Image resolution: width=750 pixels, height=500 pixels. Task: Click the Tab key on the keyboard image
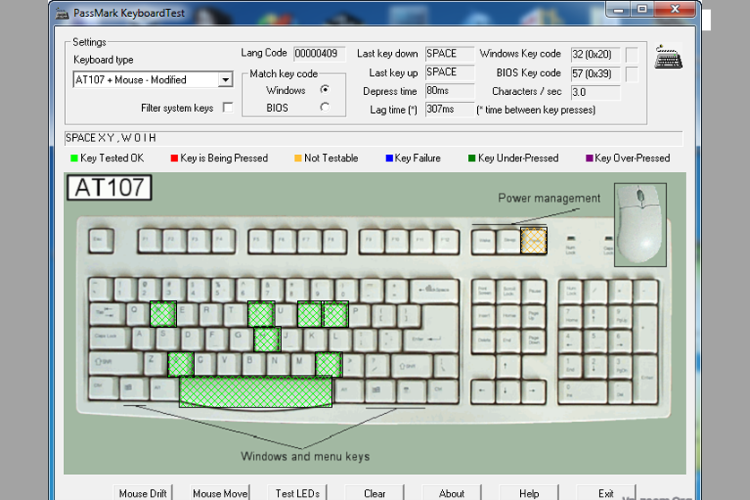[106, 314]
